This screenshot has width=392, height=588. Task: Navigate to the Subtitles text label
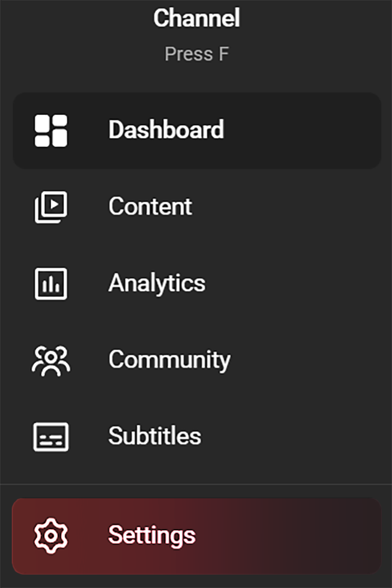pos(155,436)
